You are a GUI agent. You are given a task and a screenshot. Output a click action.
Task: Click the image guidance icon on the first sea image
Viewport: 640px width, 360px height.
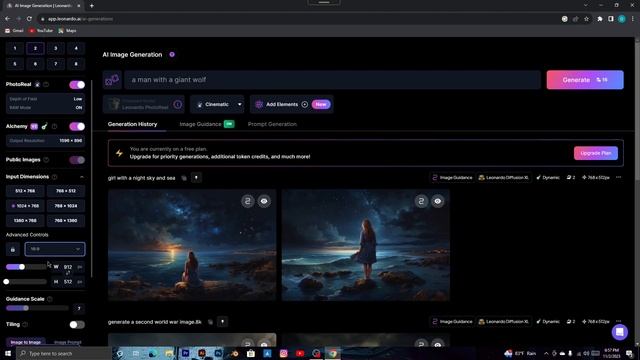point(248,201)
